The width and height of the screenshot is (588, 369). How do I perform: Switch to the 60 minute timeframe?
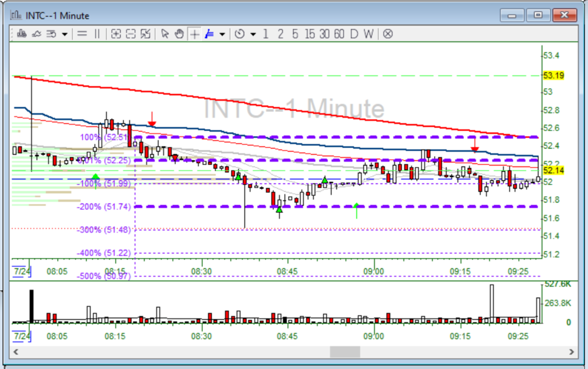tap(339, 34)
